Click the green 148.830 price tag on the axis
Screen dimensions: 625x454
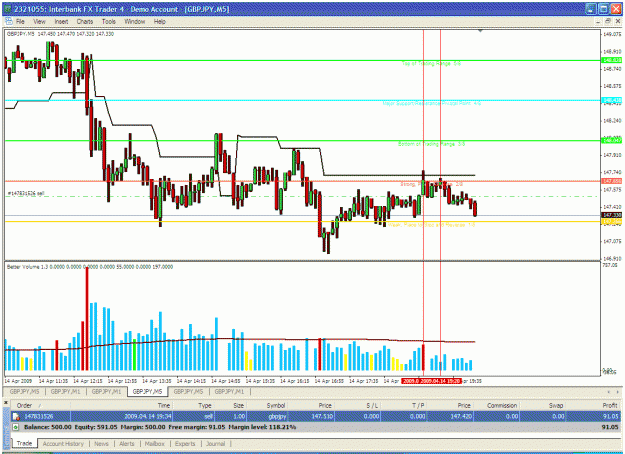[x=611, y=60]
